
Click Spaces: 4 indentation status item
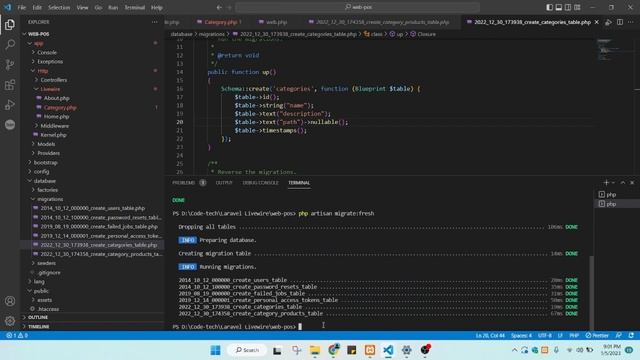point(521,336)
